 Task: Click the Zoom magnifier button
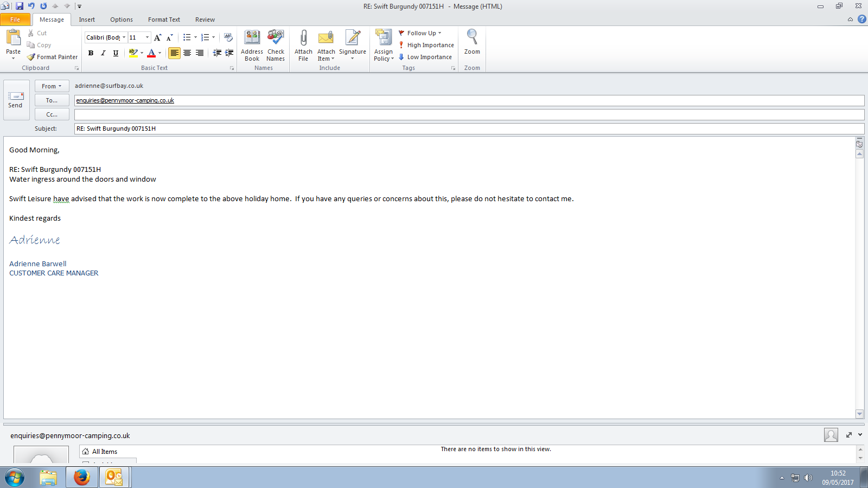pos(472,42)
